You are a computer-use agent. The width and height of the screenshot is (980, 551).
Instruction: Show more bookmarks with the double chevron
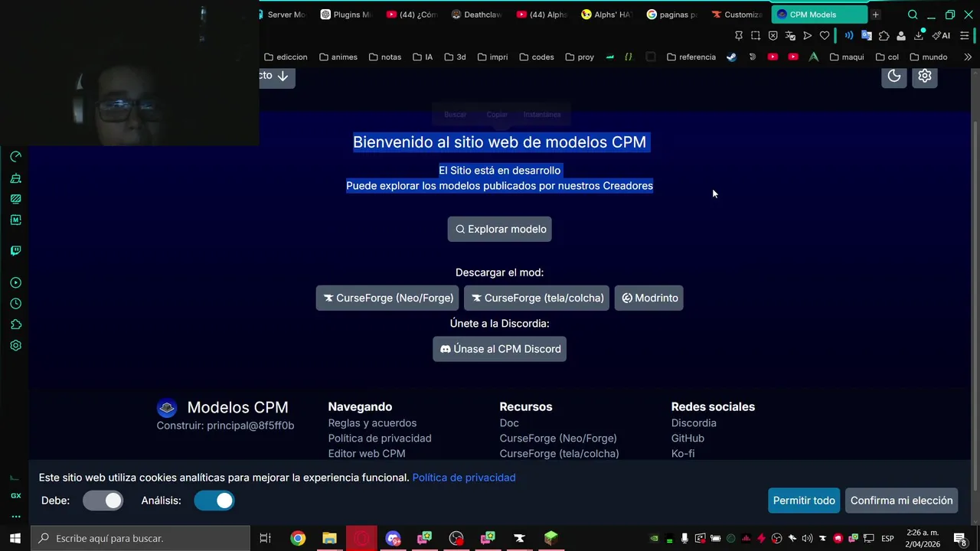point(968,57)
